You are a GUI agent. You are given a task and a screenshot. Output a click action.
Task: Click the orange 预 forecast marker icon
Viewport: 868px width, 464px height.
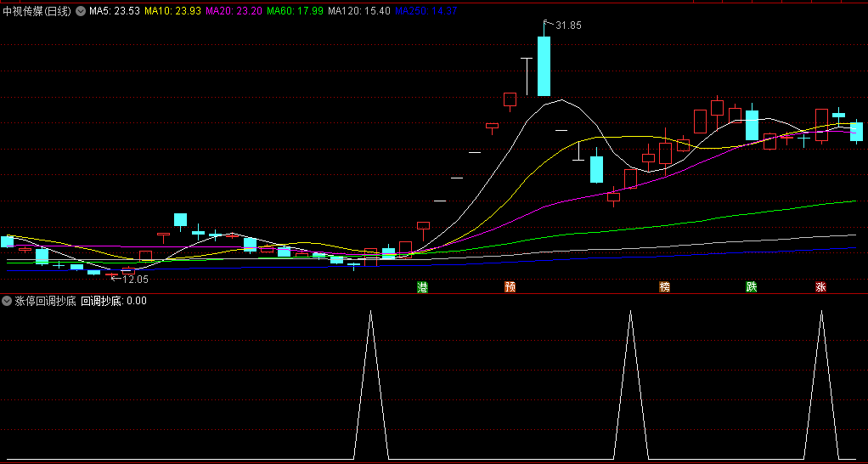pos(510,287)
